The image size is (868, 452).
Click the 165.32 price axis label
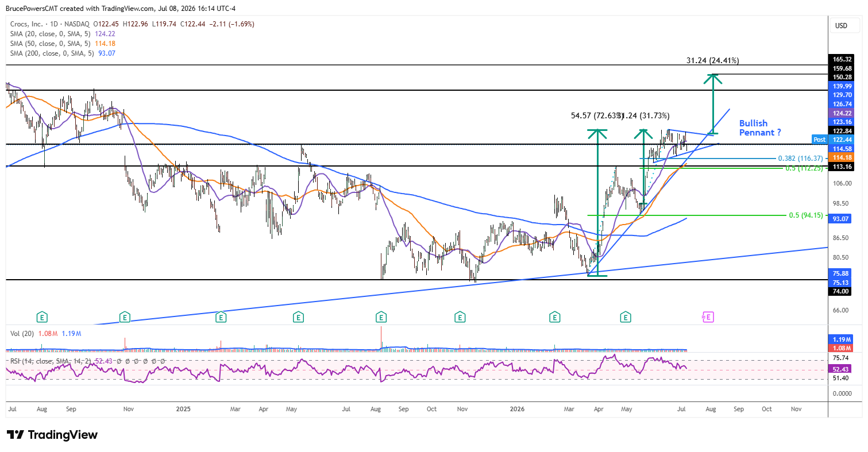point(841,59)
